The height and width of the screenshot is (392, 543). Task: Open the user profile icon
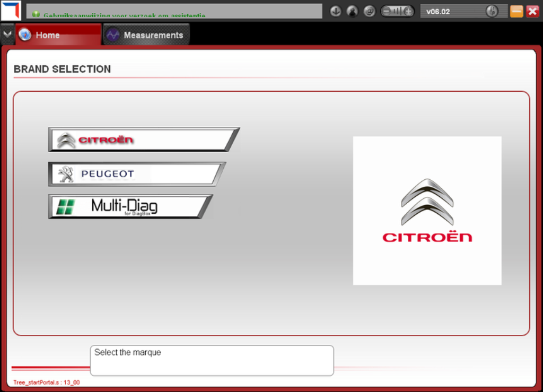point(352,12)
